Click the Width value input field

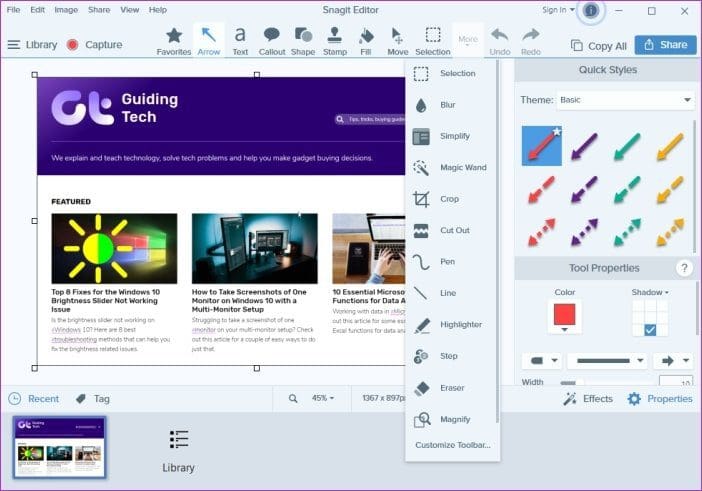676,382
